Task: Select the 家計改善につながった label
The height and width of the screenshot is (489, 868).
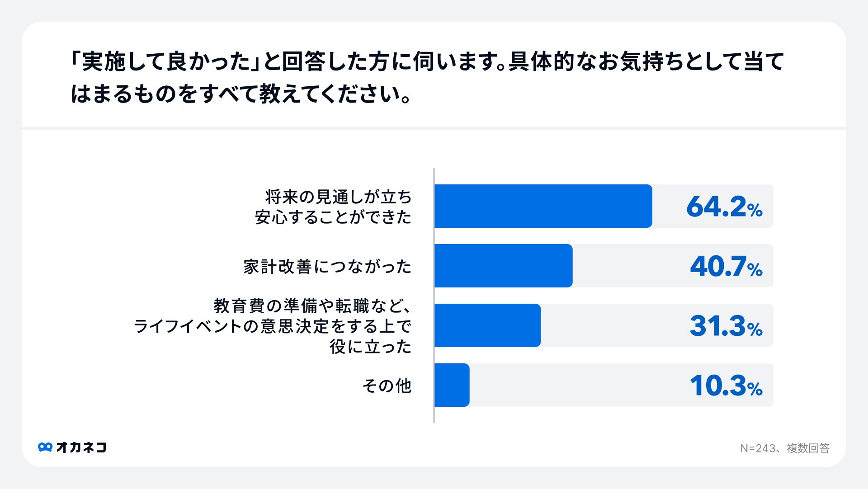Action: tap(327, 267)
